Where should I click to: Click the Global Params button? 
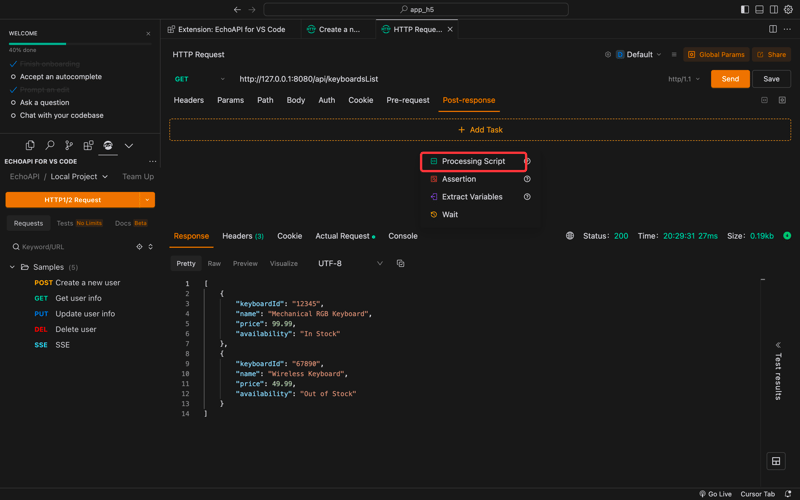pyautogui.click(x=716, y=55)
